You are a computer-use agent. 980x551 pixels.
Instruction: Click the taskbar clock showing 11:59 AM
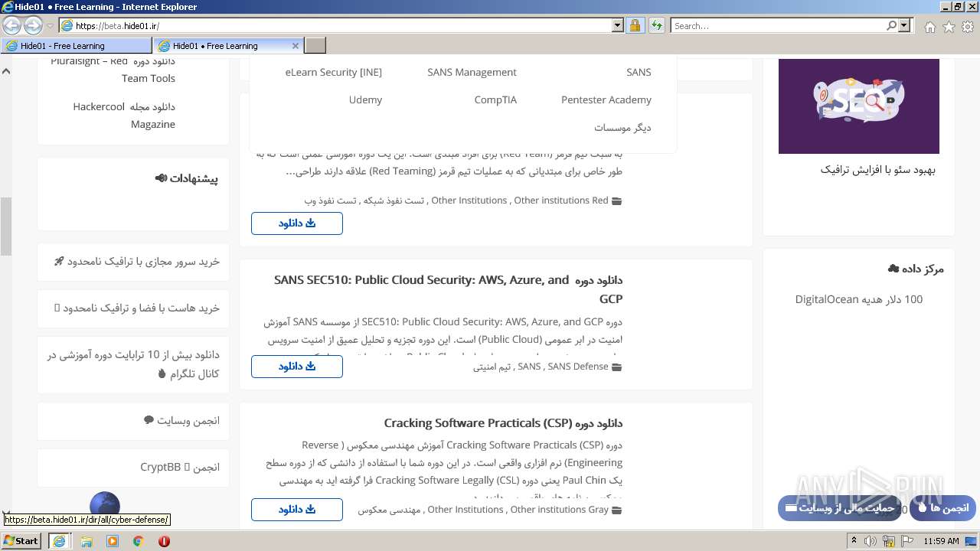942,541
